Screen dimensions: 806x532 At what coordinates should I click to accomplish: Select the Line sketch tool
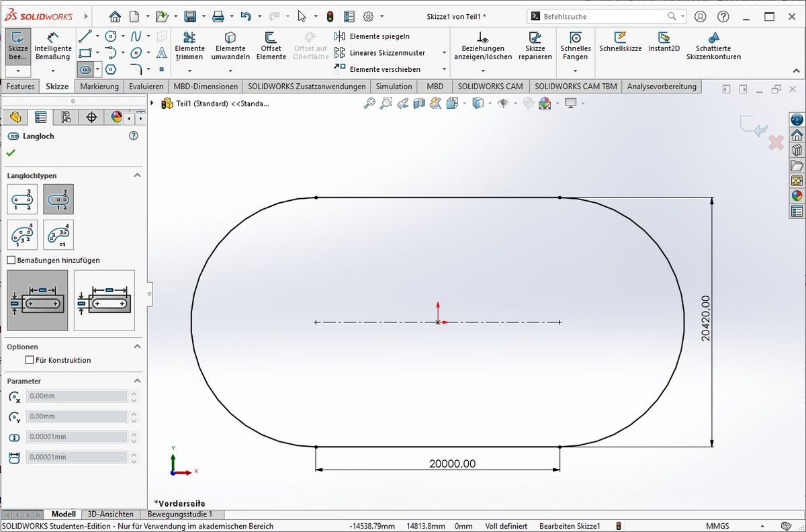click(x=85, y=36)
